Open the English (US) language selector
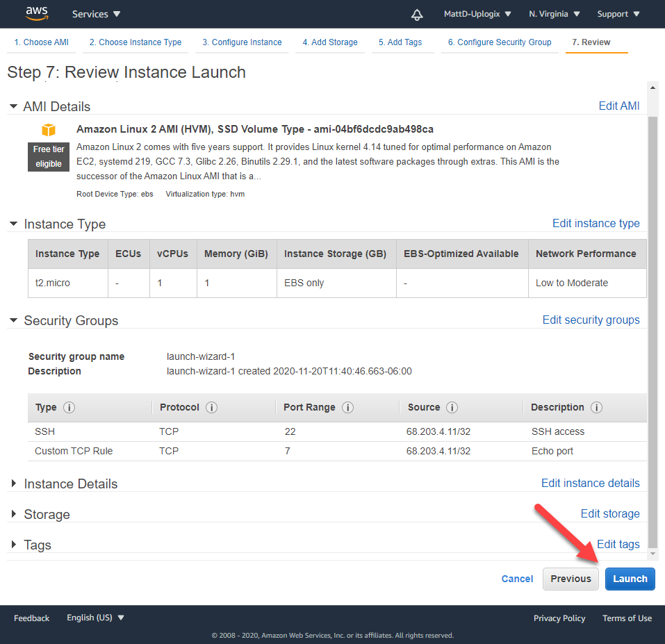This screenshot has height=644, width=665. [x=95, y=618]
